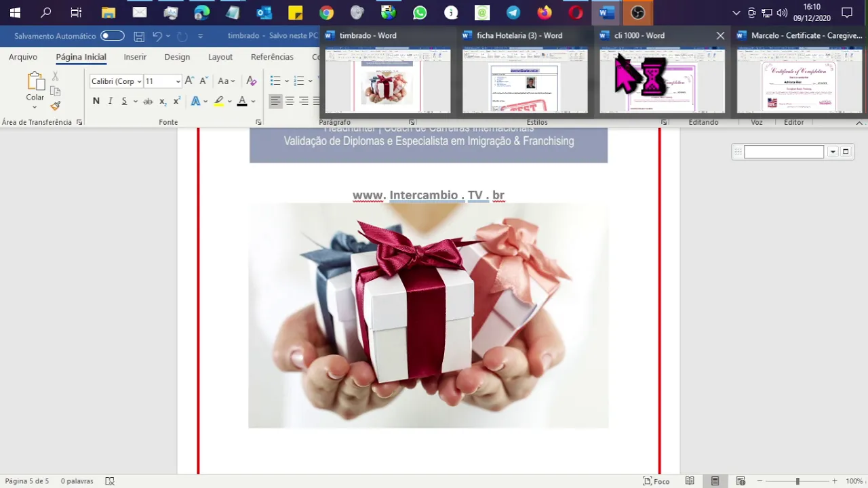
Task: Open the Referências tab
Action: pos(272,57)
